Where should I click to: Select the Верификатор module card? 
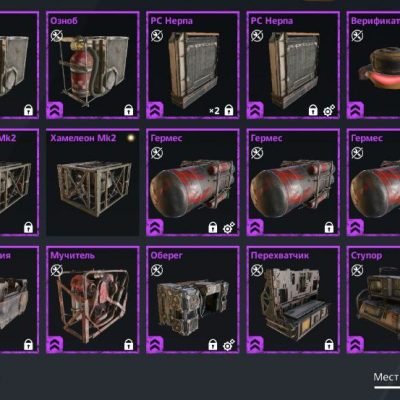pos(373,65)
